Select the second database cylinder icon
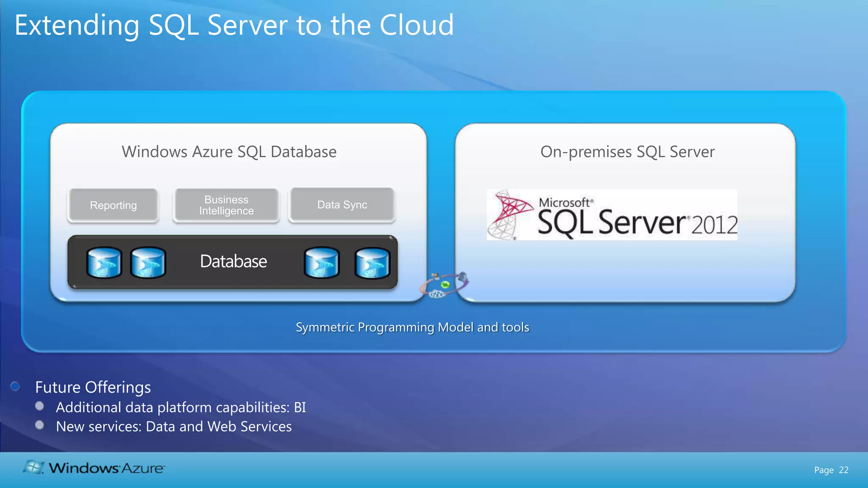This screenshot has width=868, height=488. pos(148,263)
